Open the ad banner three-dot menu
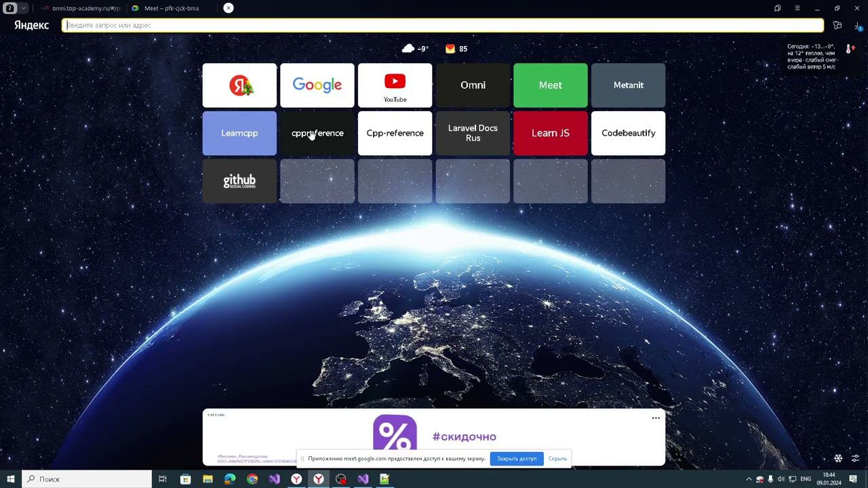868x488 pixels. [x=656, y=418]
